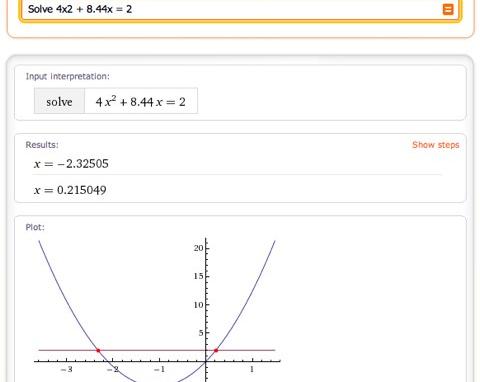Viewport: 480px width, 382px height.
Task: Click the orange compute button in the query box
Action: click(x=448, y=9)
